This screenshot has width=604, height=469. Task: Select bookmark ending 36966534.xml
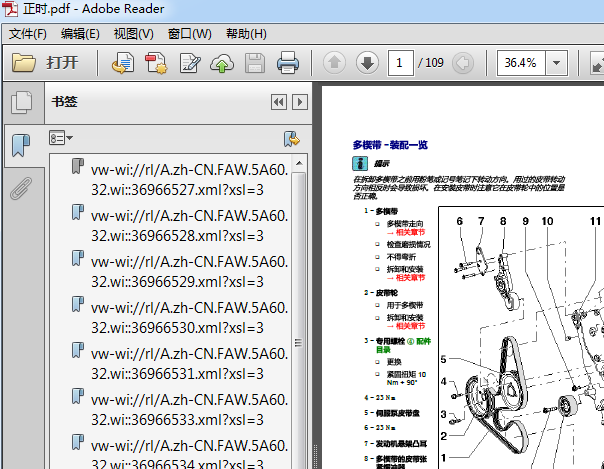189,456
